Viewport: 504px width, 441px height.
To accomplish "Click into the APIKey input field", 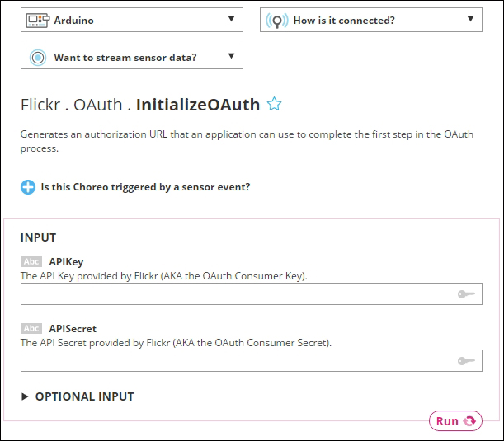I will point(252,294).
